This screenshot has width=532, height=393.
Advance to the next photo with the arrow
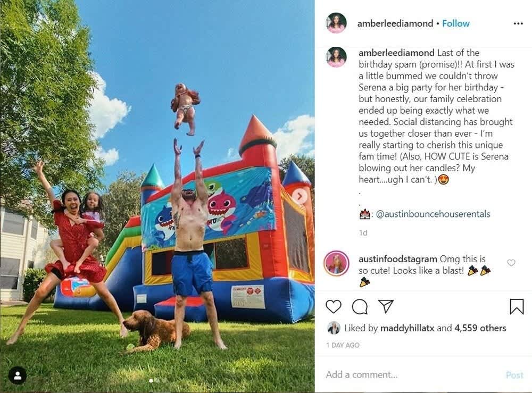tap(300, 196)
